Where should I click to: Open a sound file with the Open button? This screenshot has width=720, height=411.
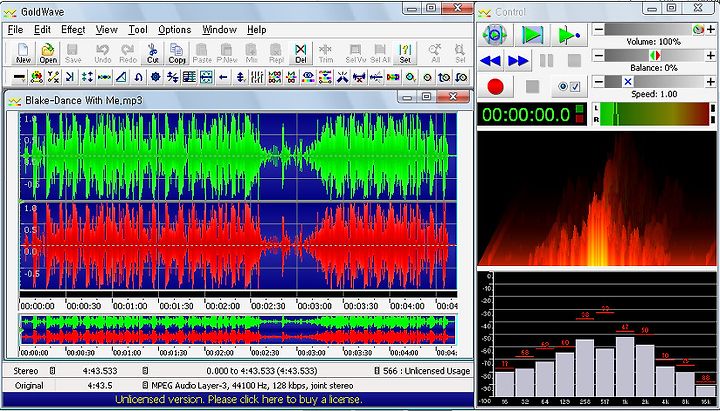[x=48, y=54]
